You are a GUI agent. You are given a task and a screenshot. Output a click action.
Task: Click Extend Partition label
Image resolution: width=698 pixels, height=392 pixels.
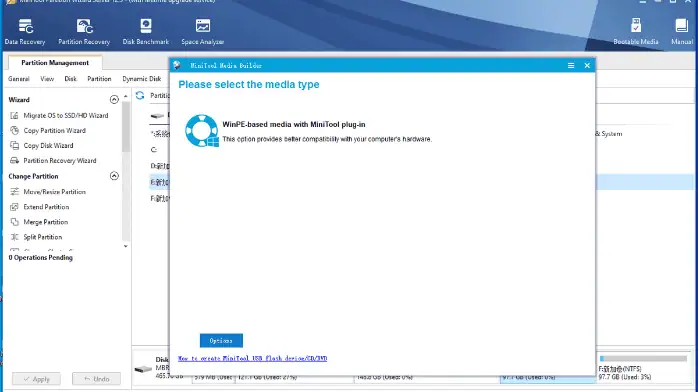click(x=46, y=207)
